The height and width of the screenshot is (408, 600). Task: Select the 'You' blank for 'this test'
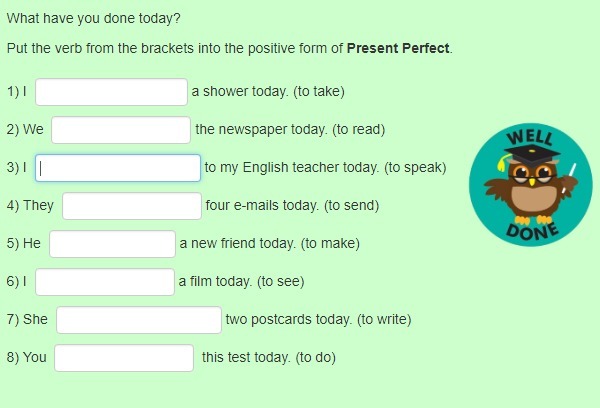124,358
